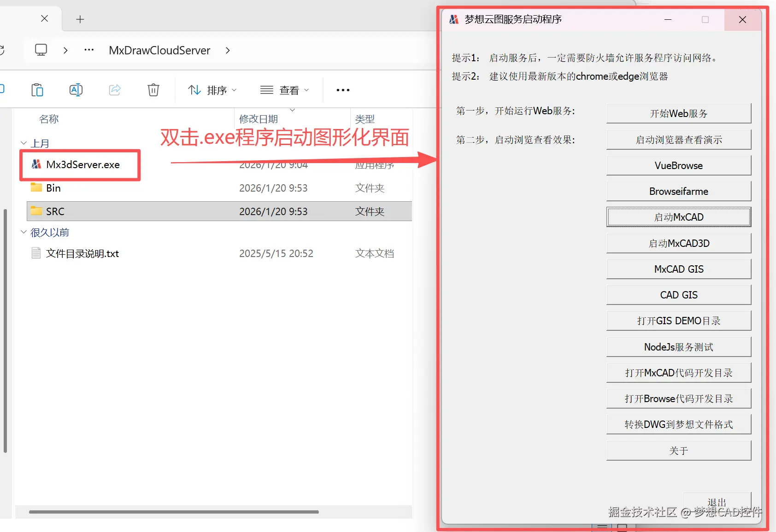Click 启动MxCAD3D button
This screenshot has height=532, width=776.
coord(679,243)
